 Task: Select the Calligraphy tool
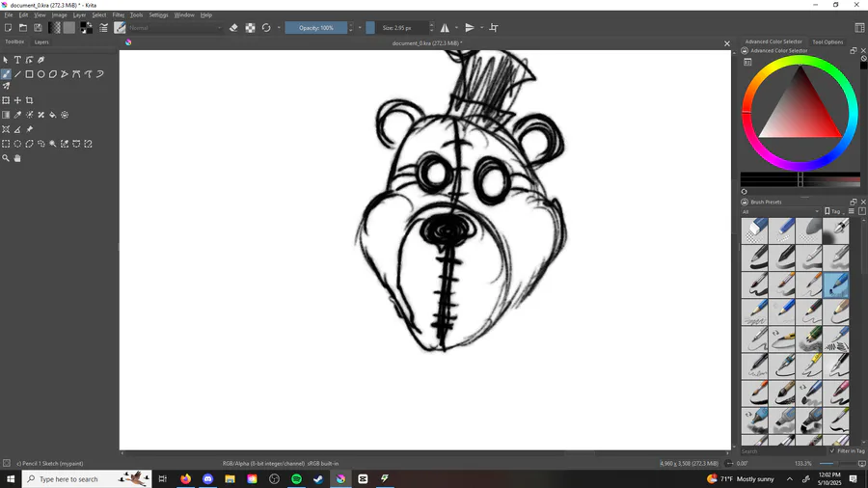41,60
